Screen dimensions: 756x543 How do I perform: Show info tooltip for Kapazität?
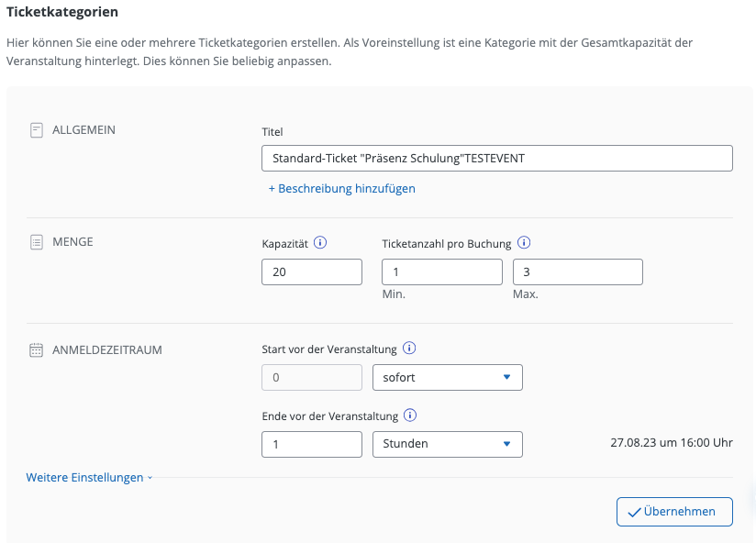point(320,243)
